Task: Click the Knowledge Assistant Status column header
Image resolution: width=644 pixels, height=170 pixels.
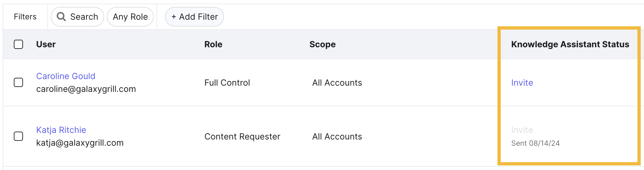Action: 570,44
